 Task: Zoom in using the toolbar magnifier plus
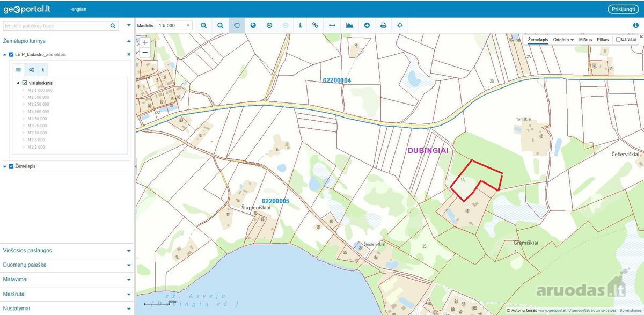[204, 25]
